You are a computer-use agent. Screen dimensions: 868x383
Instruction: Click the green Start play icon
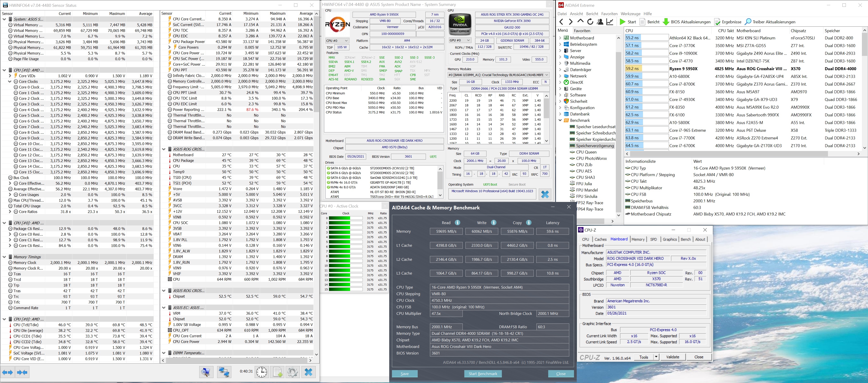622,22
